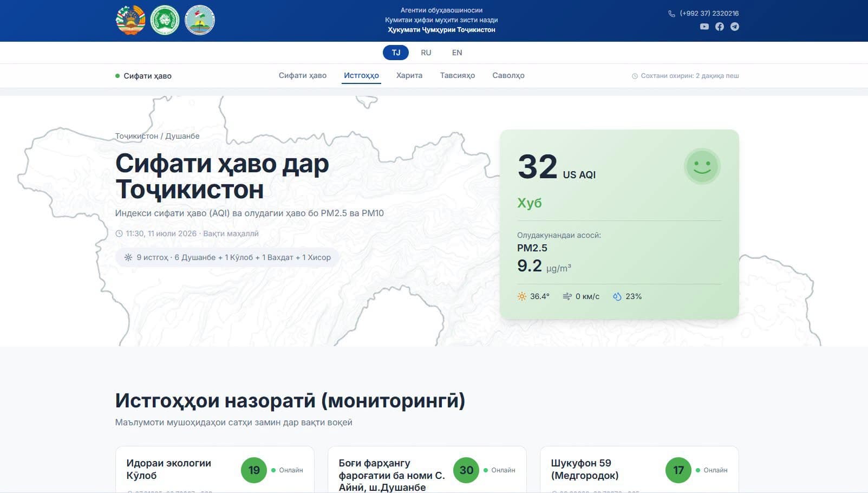Click the 9.2 µg/m³ PM2.5 value
Image resolution: width=868 pixels, height=493 pixels.
click(544, 266)
